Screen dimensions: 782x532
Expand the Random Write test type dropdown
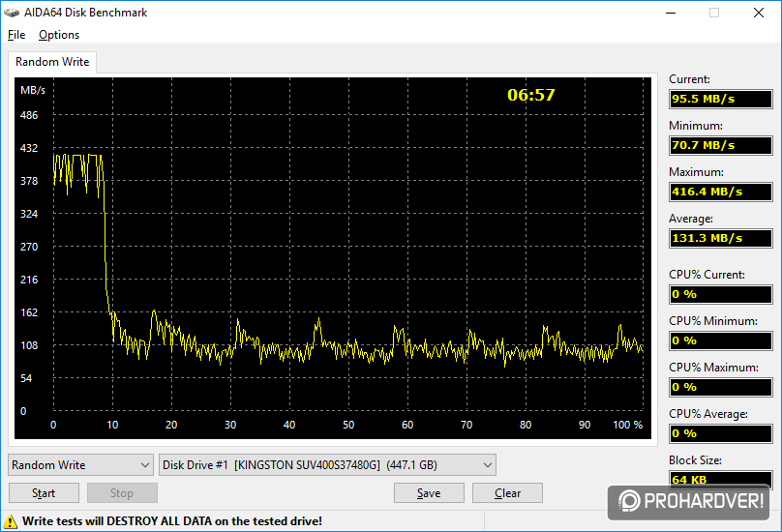point(80,464)
